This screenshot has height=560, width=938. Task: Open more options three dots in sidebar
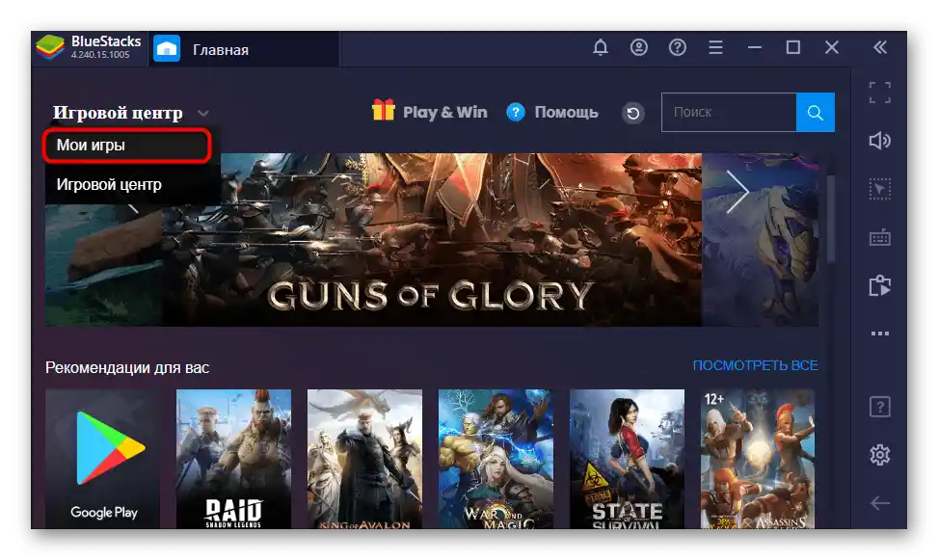point(880,333)
